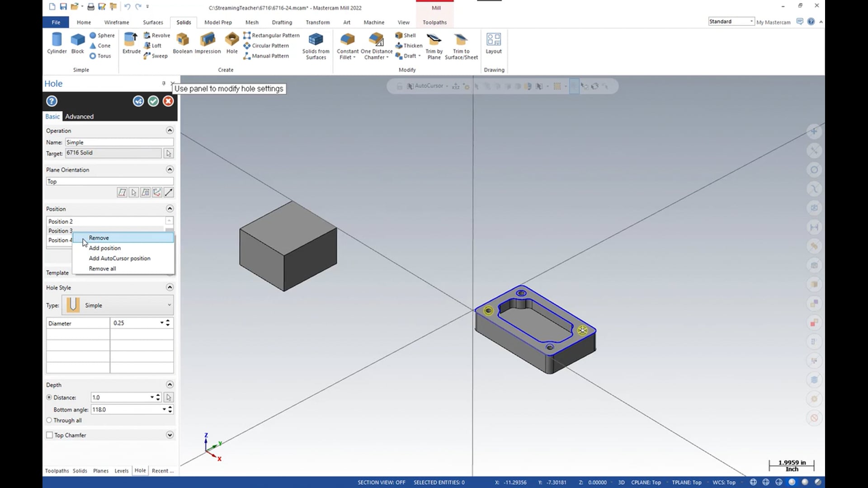Toggle the Through all depth option

click(49, 420)
